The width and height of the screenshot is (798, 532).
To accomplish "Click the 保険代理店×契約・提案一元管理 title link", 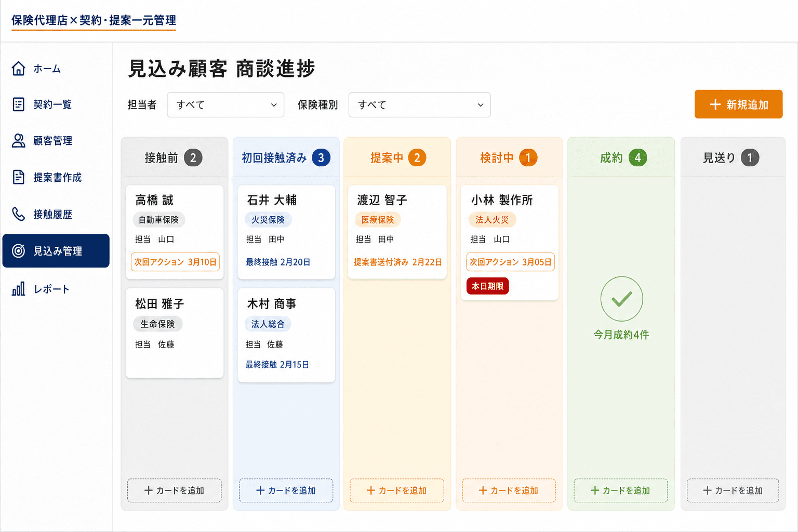I will (94, 20).
